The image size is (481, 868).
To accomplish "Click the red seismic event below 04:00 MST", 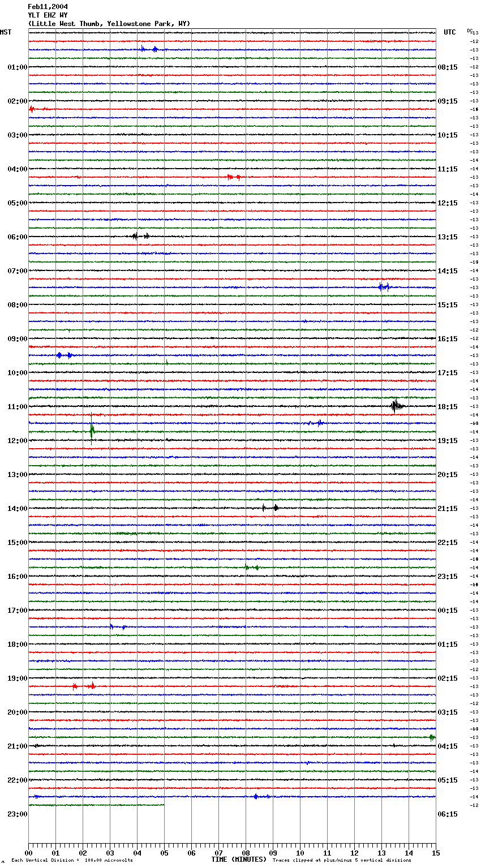I will coord(234,177).
